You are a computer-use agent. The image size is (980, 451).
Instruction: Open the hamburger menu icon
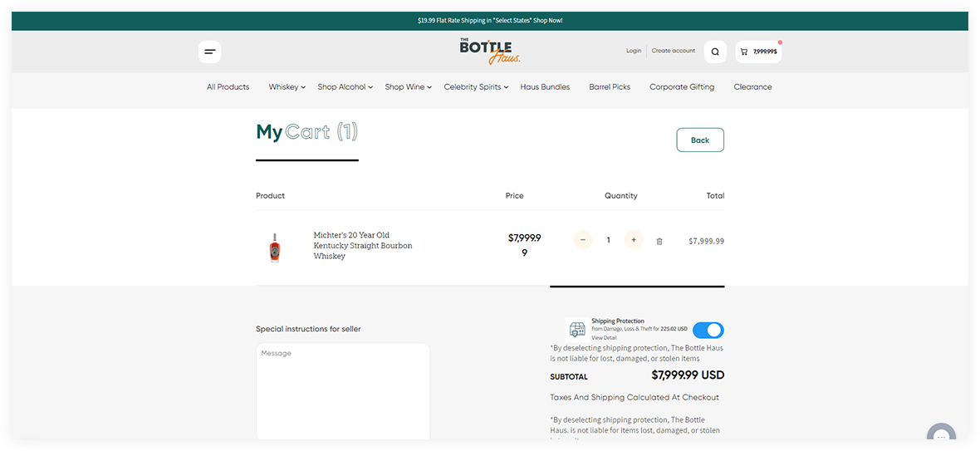[209, 51]
